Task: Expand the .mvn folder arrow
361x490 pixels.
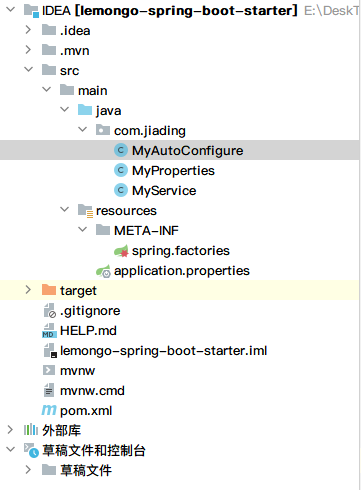Action: tap(28, 50)
